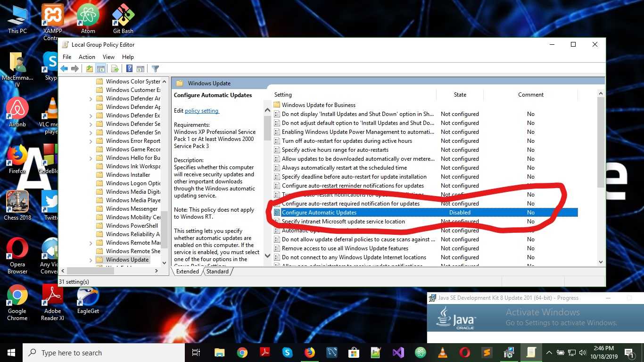Screen dimensions: 644x362
Task: Open Task View button on taskbar
Action: point(196,353)
